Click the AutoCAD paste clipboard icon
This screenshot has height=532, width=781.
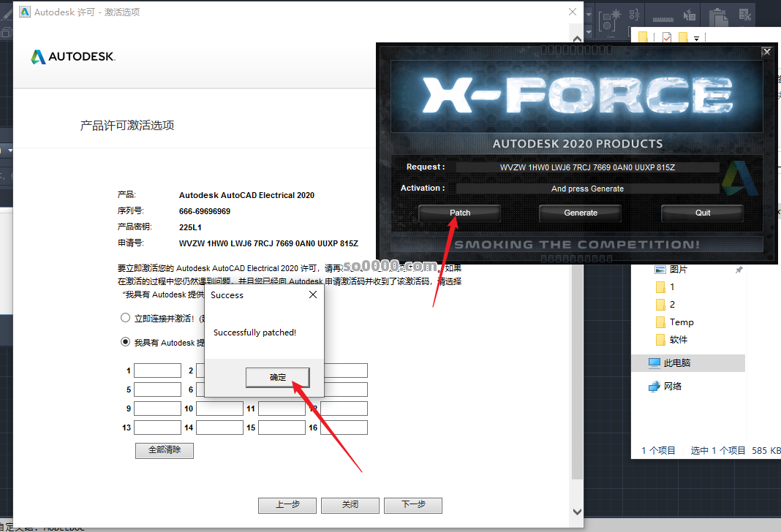click(717, 18)
